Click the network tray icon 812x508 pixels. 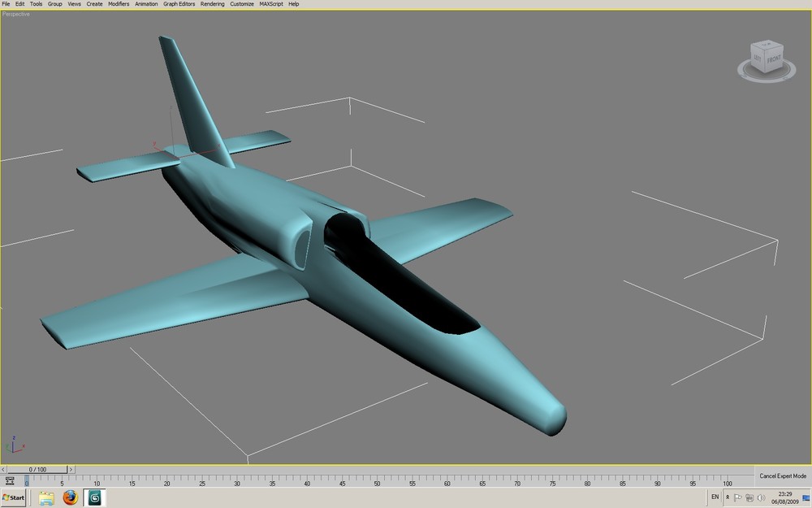click(x=749, y=498)
